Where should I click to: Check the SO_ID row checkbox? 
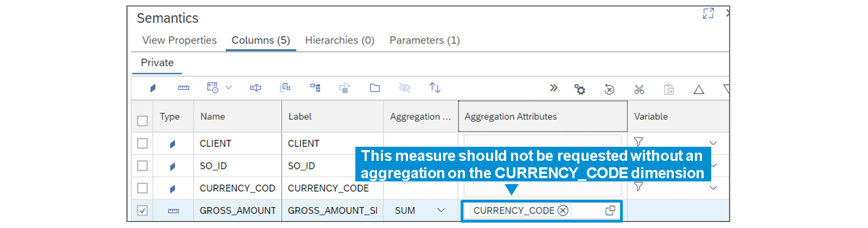(x=142, y=166)
